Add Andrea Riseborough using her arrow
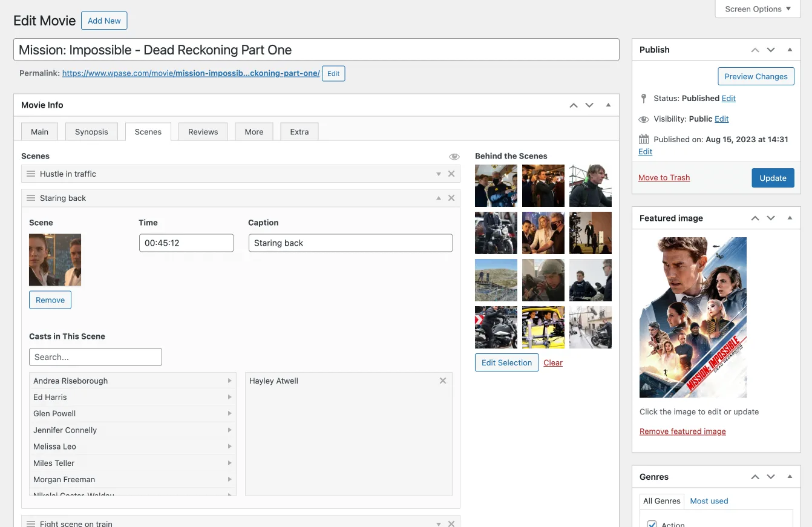Viewport: 812px width, 527px height. (x=229, y=381)
